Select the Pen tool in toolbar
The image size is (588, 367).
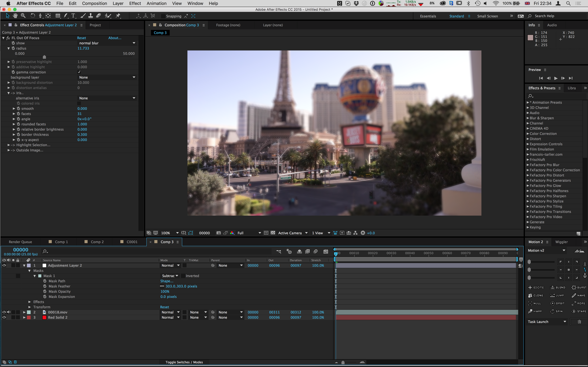coord(66,16)
